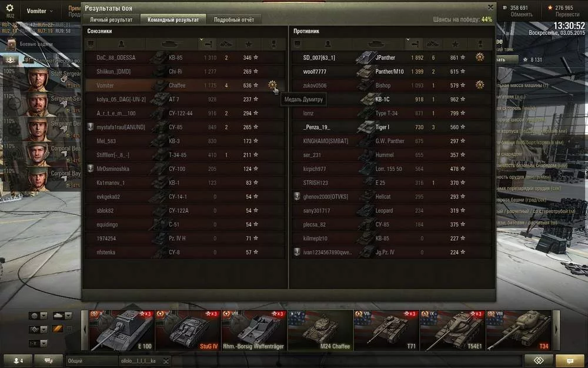Viewport: 588px width, 368px height.
Task: Sort enemy team by medals column
Action: [480, 44]
